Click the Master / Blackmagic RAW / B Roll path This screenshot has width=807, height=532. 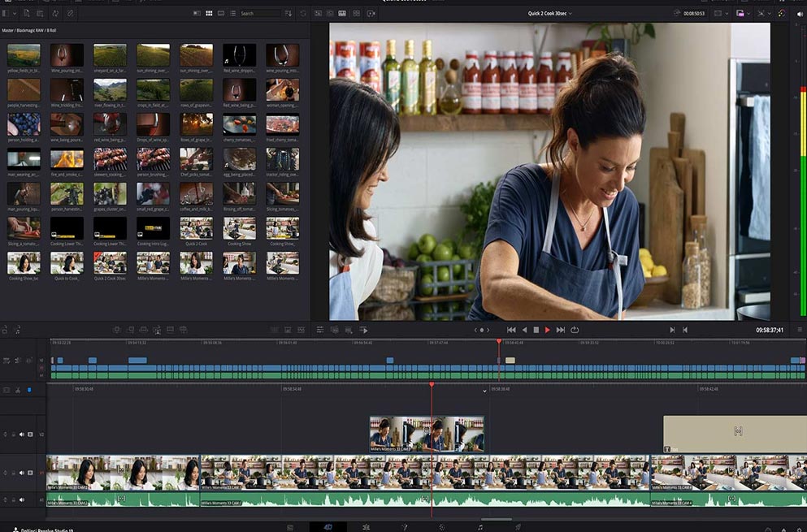(28, 30)
